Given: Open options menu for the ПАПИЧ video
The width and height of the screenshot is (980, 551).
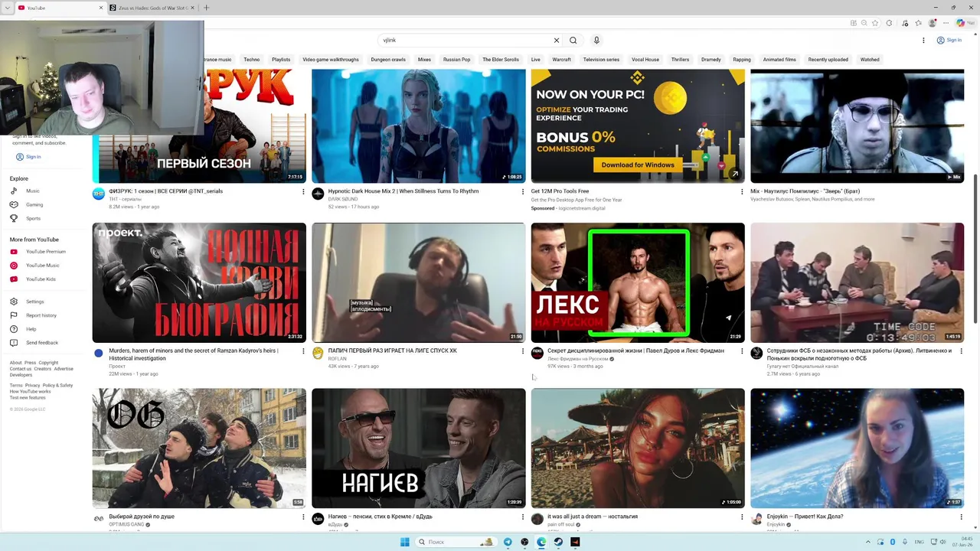Looking at the screenshot, I should 522,351.
